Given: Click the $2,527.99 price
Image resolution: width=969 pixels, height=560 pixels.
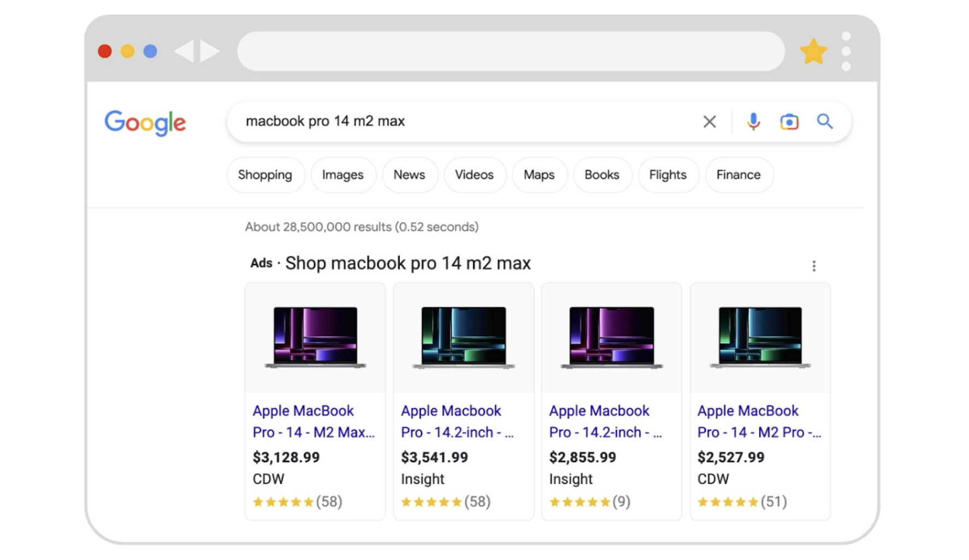Looking at the screenshot, I should [731, 457].
